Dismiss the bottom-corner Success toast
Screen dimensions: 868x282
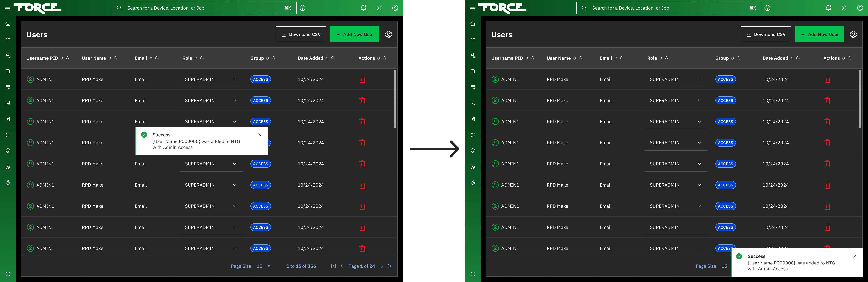(x=854, y=256)
